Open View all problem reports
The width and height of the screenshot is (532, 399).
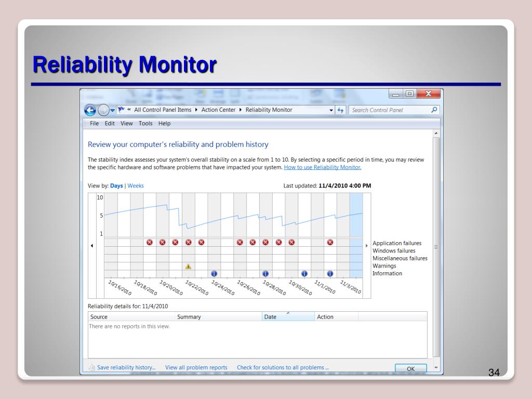196,367
